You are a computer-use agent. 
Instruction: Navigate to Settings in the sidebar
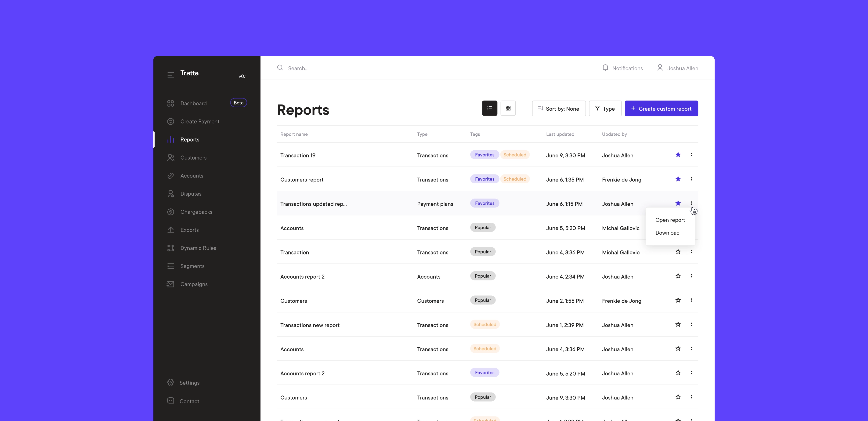tap(189, 383)
